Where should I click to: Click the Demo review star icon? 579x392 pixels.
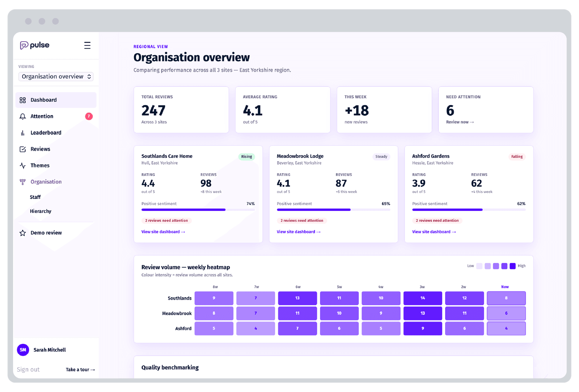click(x=22, y=233)
